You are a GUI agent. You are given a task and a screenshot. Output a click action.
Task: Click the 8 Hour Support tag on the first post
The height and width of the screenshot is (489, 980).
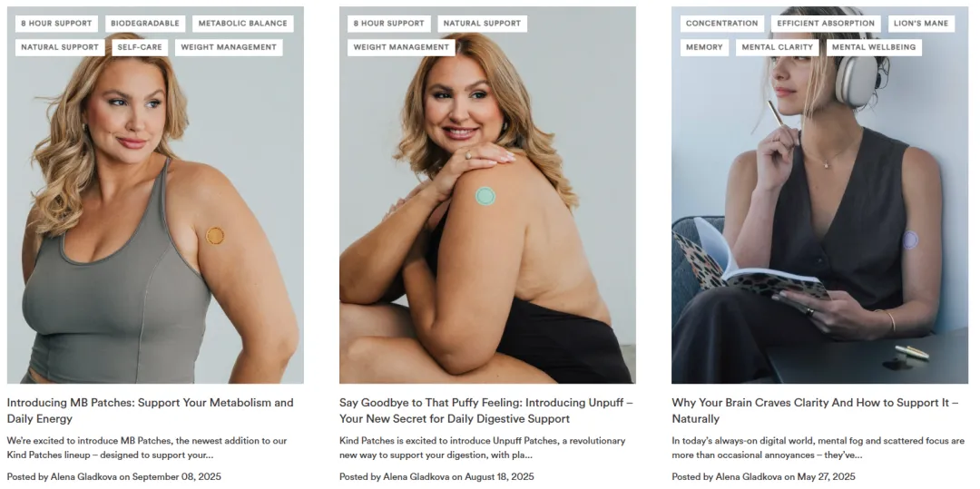(x=56, y=24)
